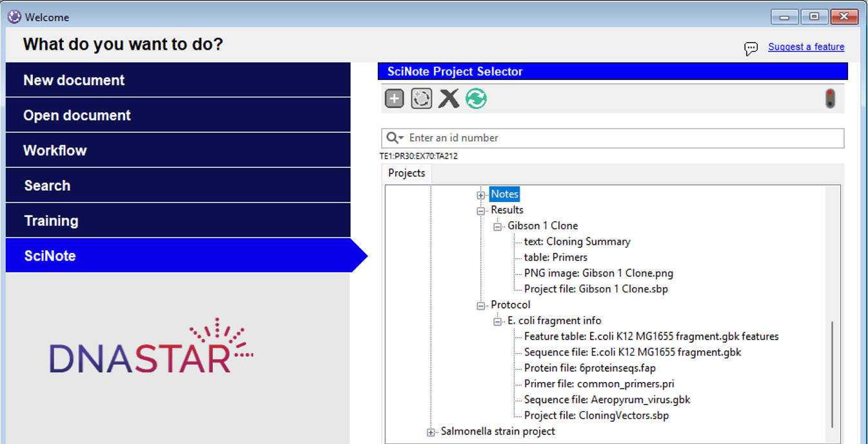The height and width of the screenshot is (444, 868).
Task: Click the add project plus icon
Action: coord(395,99)
